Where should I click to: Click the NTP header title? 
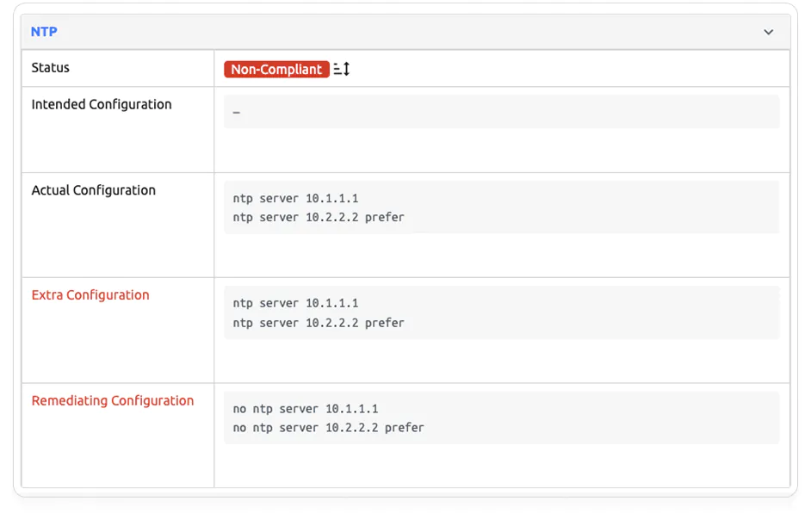(x=44, y=32)
